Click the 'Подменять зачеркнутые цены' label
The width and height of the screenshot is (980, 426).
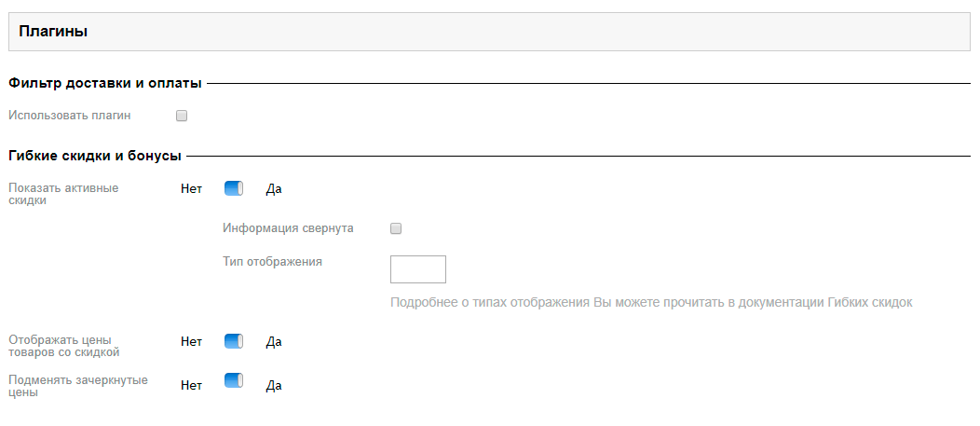pyautogui.click(x=78, y=387)
